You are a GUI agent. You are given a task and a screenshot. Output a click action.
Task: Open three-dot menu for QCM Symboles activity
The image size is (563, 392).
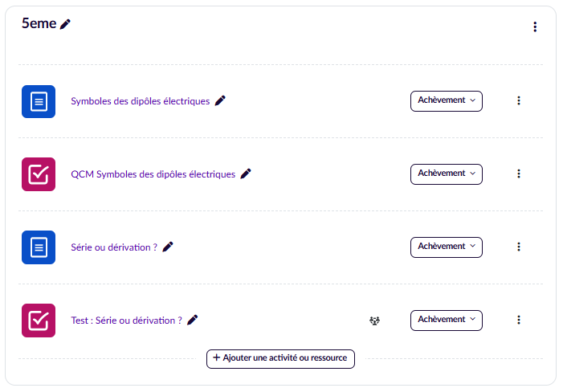tap(519, 174)
